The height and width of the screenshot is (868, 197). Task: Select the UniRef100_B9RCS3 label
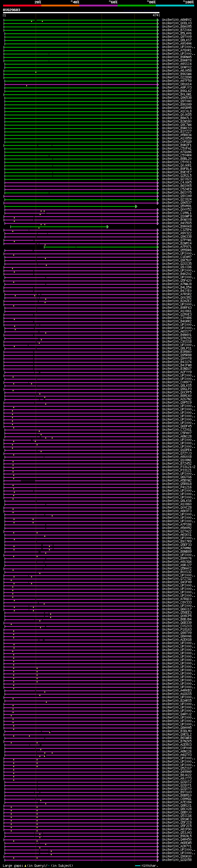pos(177,128)
